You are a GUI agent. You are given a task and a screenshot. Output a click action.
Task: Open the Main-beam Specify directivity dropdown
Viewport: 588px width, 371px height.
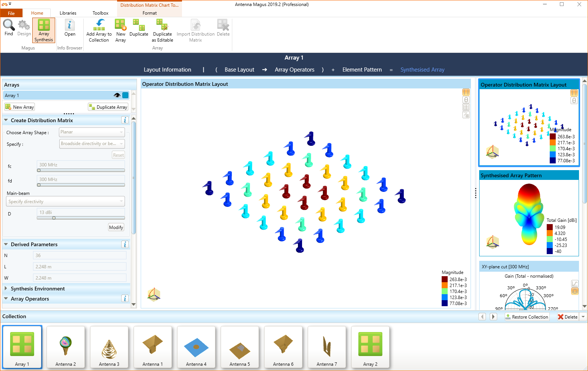click(x=66, y=202)
